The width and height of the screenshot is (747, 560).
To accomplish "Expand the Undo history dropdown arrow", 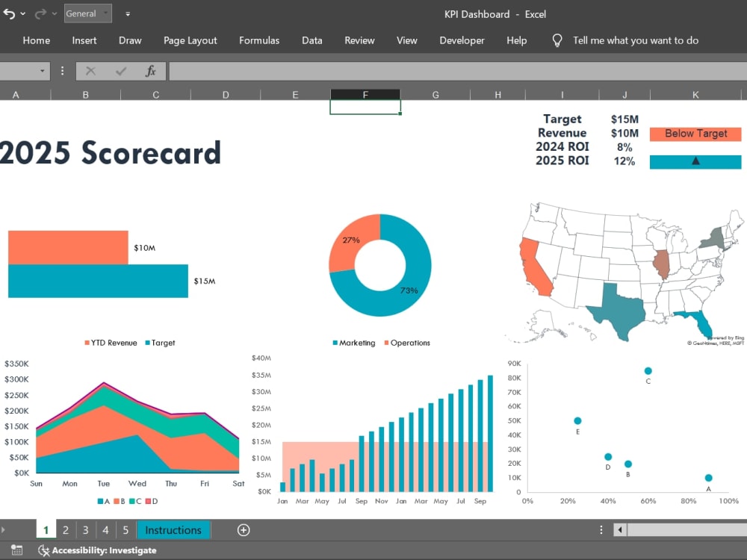I will click(x=23, y=13).
